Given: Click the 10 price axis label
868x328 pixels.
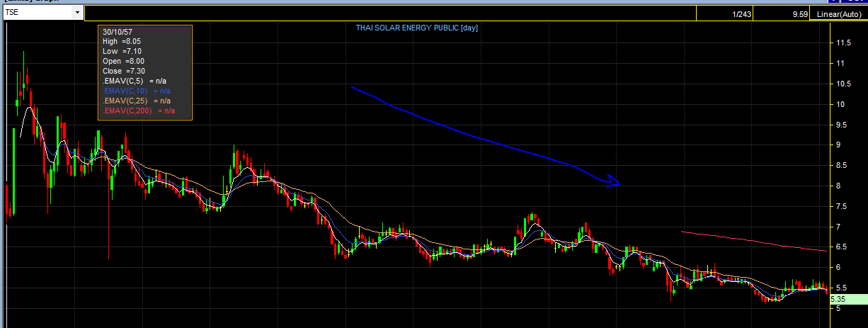Looking at the screenshot, I should (x=840, y=104).
